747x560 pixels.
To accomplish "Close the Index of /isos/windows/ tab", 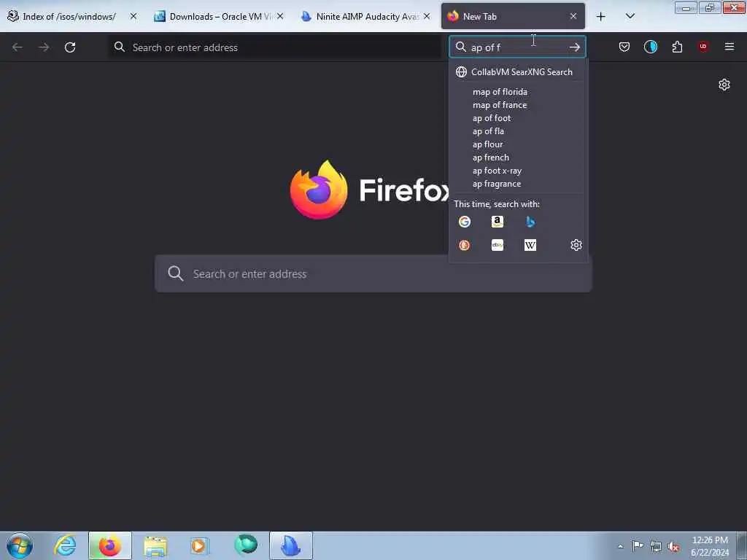I will coord(133,16).
